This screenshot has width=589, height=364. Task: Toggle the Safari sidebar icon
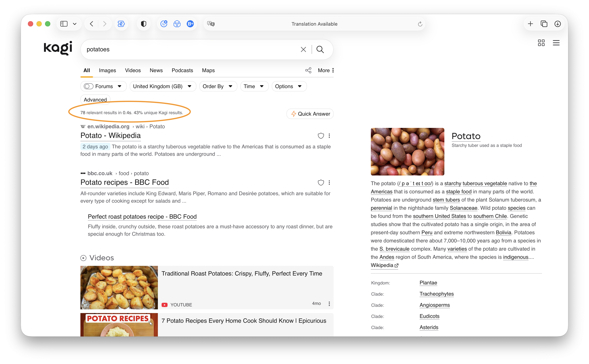point(64,24)
